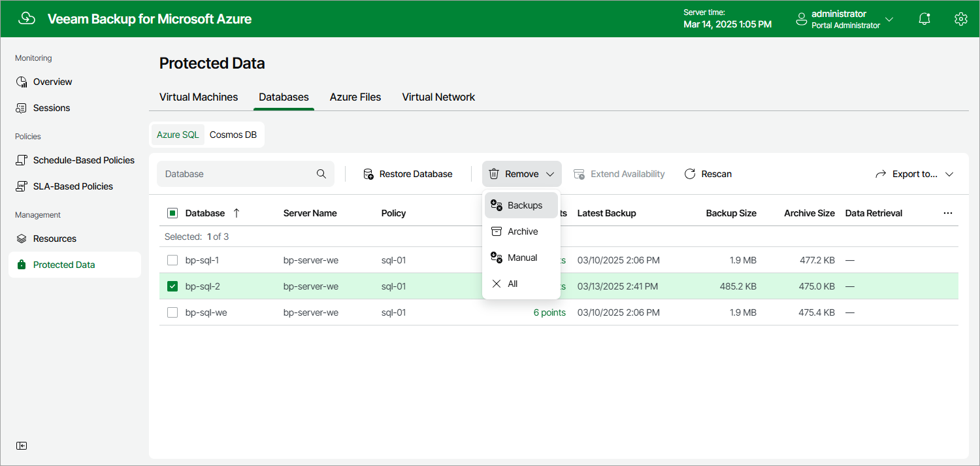Click the Veeam cloud logo icon
This screenshot has height=466, width=980.
27,19
